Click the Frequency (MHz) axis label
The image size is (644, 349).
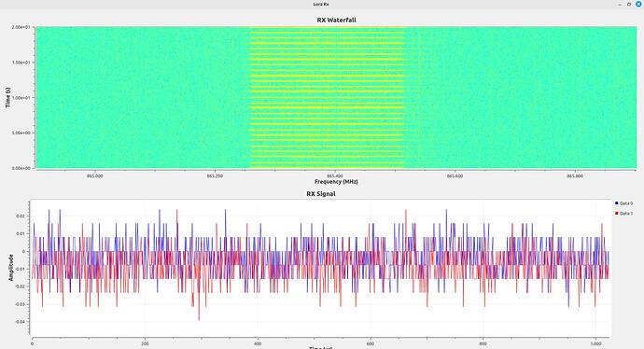(x=336, y=181)
